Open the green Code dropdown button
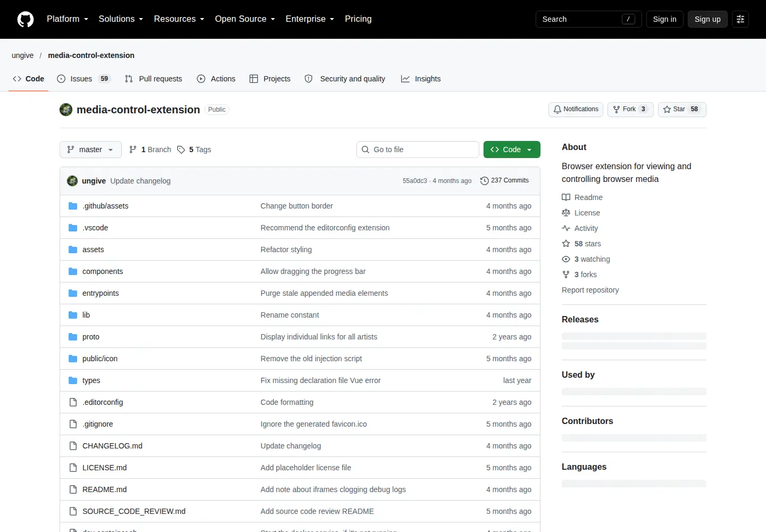This screenshot has height=532, width=766. click(512, 149)
